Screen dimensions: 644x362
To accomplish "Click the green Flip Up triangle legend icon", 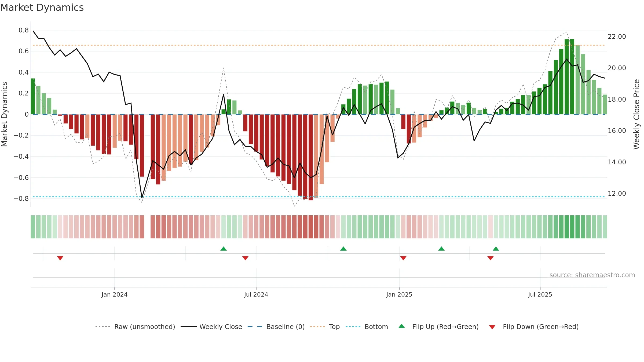I will click(x=402, y=326).
